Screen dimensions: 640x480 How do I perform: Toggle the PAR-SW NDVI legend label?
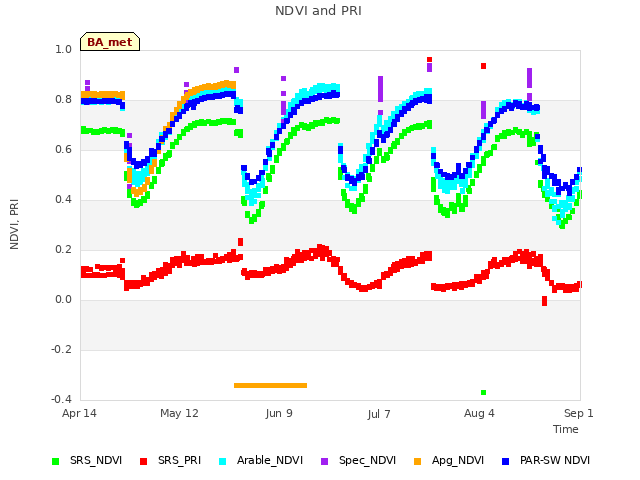[x=555, y=460]
